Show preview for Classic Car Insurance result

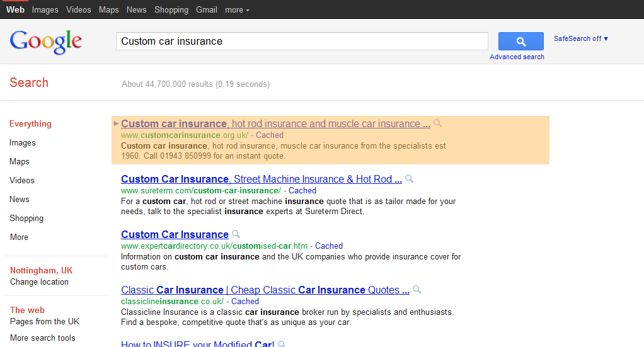pyautogui.click(x=417, y=290)
